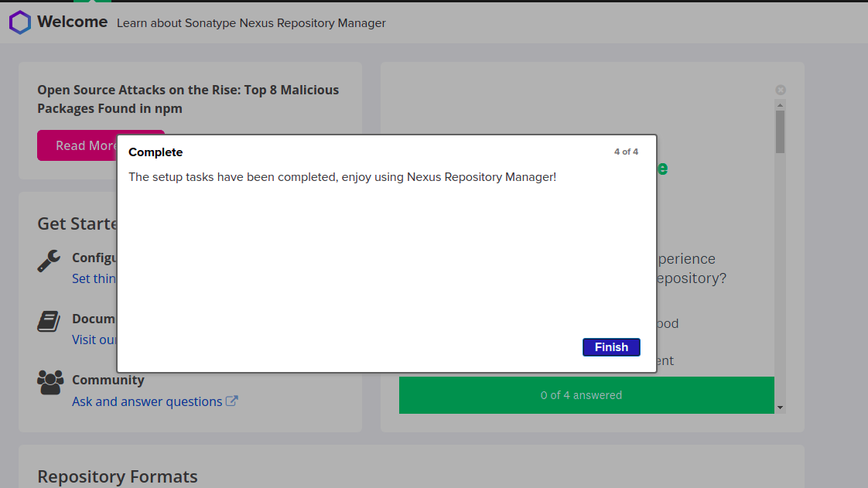Click the 'Community' label
This screenshot has width=868, height=488.
[x=108, y=380]
